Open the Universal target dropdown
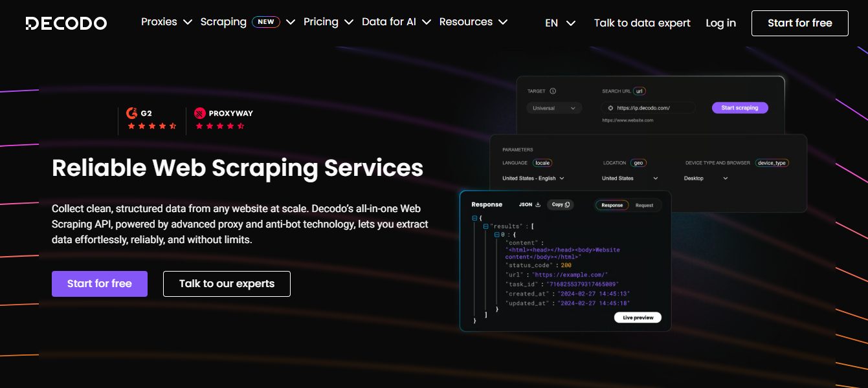Screen dimensions: 868x388 pos(553,108)
